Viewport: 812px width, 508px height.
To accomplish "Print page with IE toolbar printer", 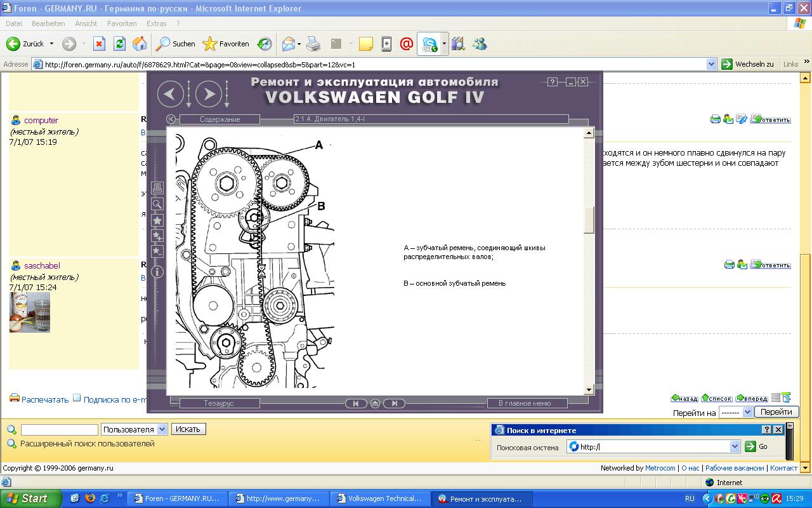I will pos(313,44).
